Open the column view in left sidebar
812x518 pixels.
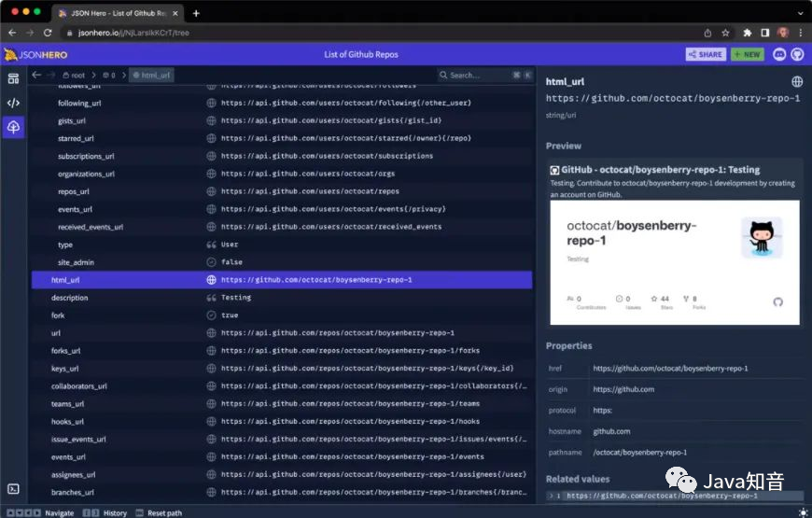click(13, 78)
